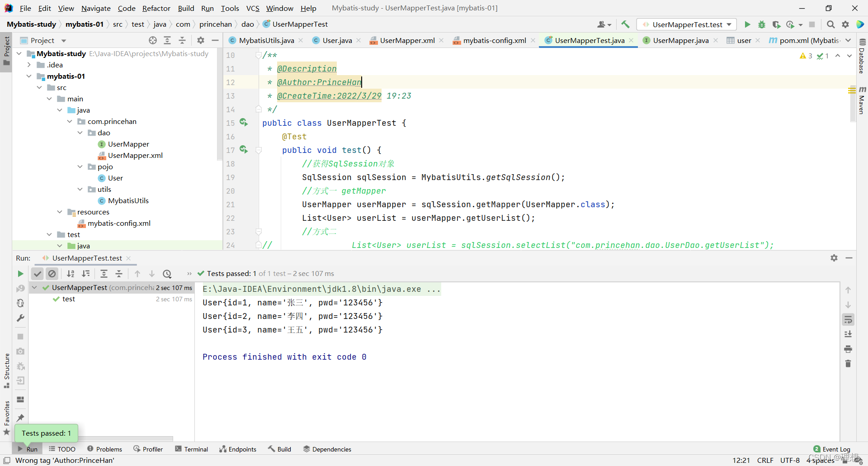
Task: Open test history clock icon
Action: (x=167, y=274)
